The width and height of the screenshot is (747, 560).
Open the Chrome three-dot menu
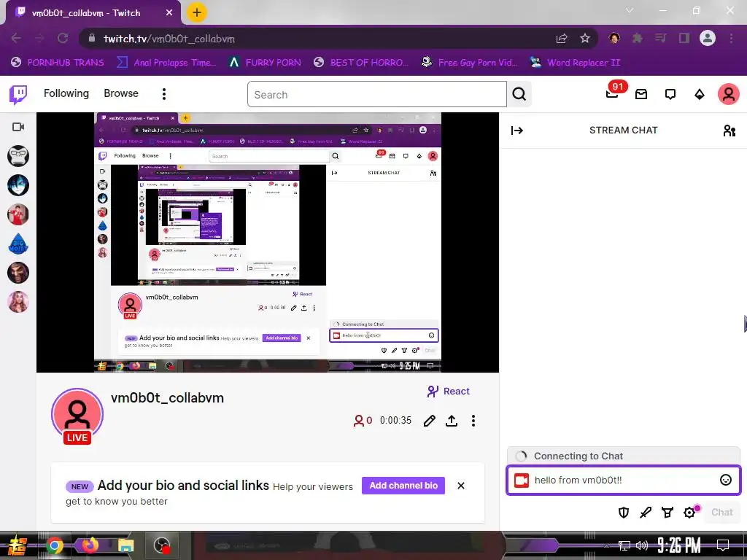(x=731, y=38)
